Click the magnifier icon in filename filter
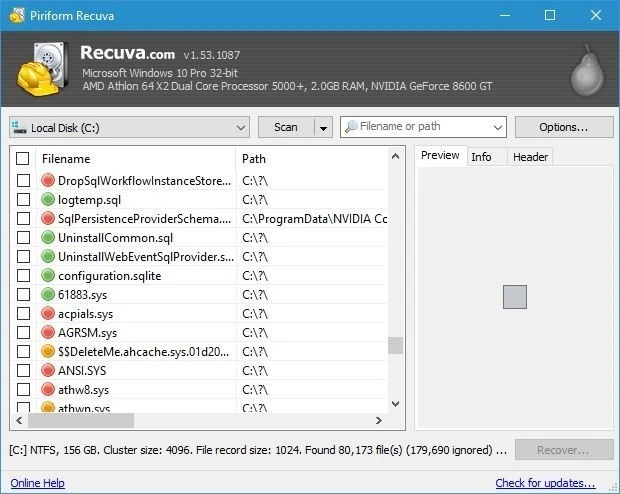Screen dimensions: 620x494 [x=351, y=127]
